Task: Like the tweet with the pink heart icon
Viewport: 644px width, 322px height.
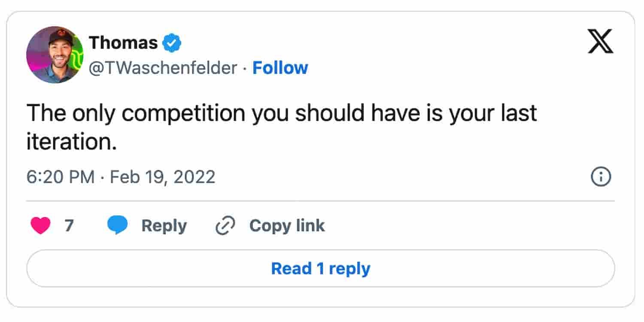Action: click(40, 225)
